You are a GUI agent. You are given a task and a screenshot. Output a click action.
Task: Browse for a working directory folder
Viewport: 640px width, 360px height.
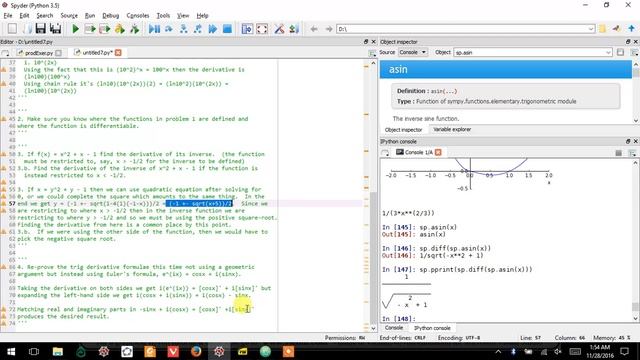pos(602,29)
